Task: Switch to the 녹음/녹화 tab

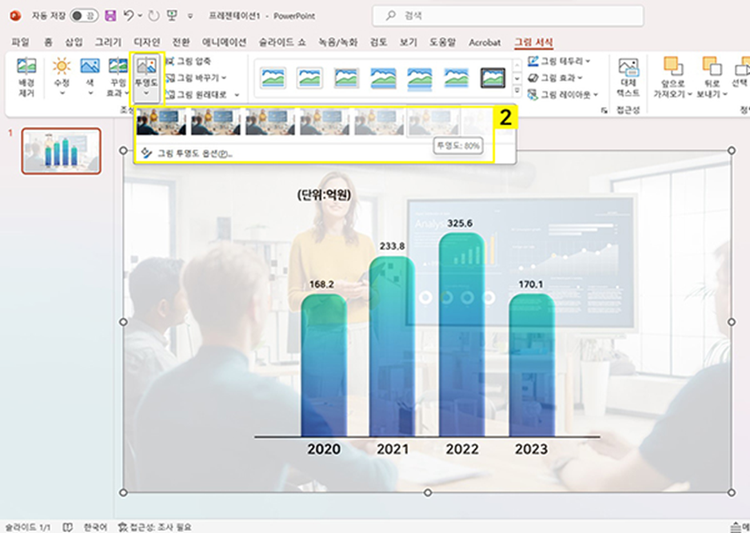Action: tap(338, 42)
